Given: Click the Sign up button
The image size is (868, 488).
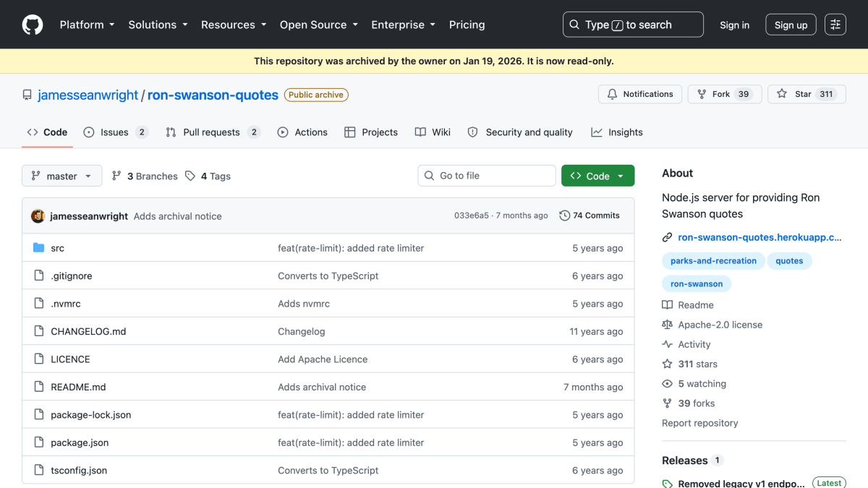Looking at the screenshot, I should 791,25.
